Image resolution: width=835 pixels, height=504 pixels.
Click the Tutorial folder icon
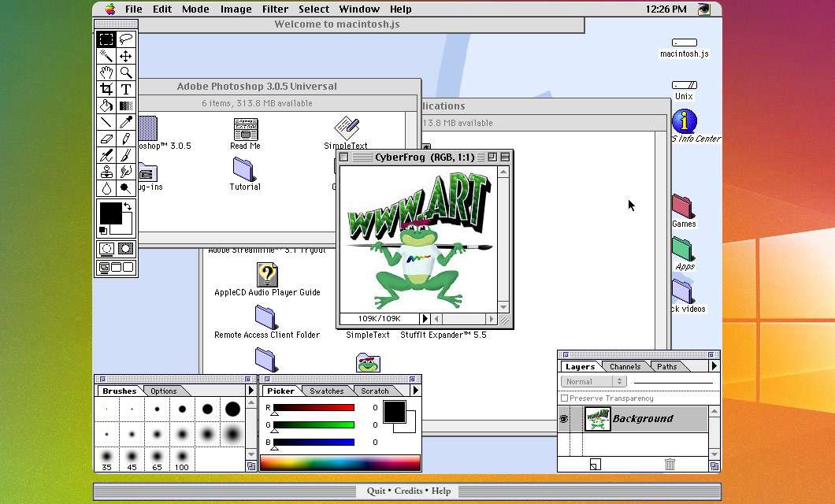(x=244, y=169)
